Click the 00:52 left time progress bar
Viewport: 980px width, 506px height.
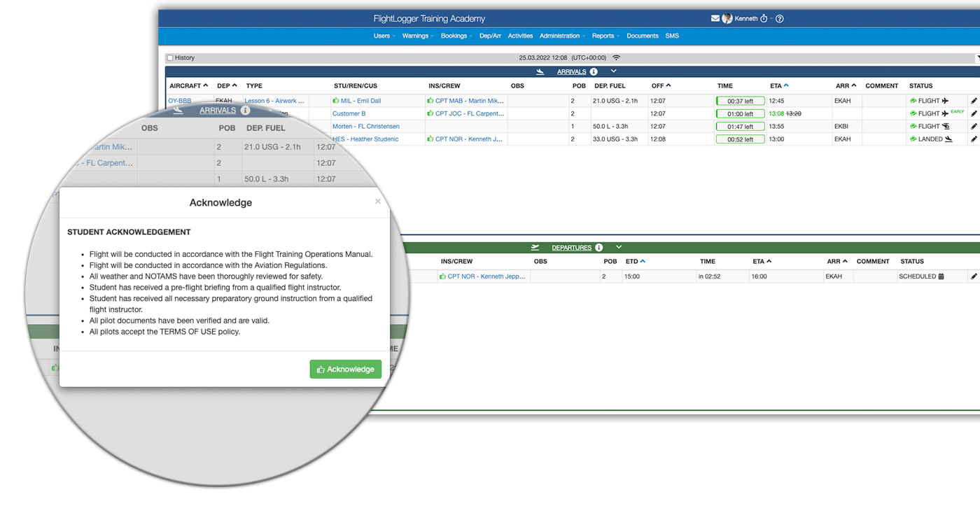(740, 139)
